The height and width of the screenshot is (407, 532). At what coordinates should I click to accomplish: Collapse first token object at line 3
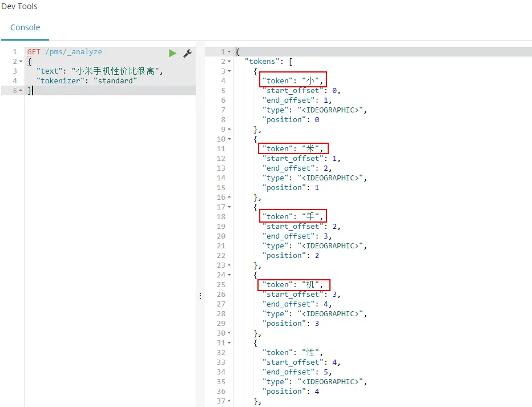coord(229,71)
